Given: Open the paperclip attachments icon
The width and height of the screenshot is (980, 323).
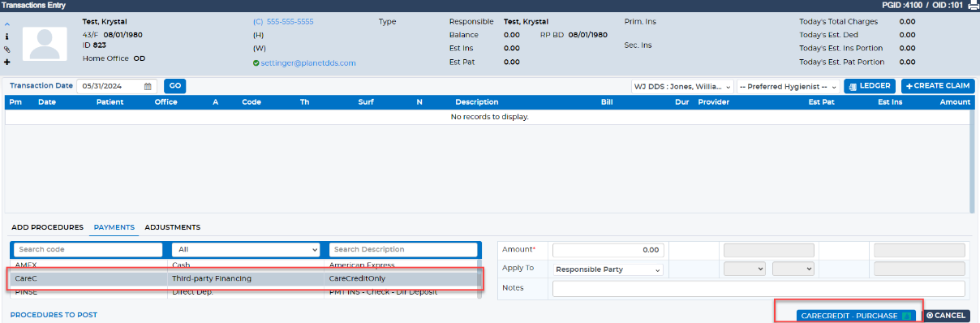Looking at the screenshot, I should 7,50.
